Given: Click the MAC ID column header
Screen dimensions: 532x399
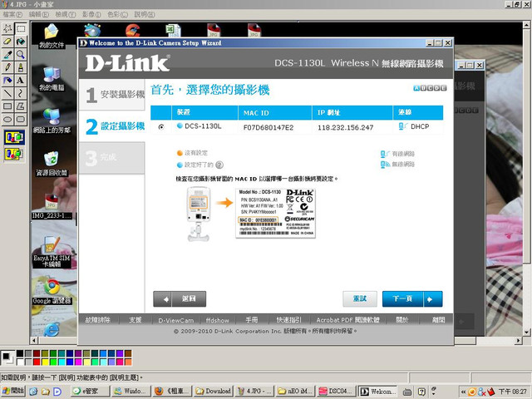Looking at the screenshot, I should (275, 113).
